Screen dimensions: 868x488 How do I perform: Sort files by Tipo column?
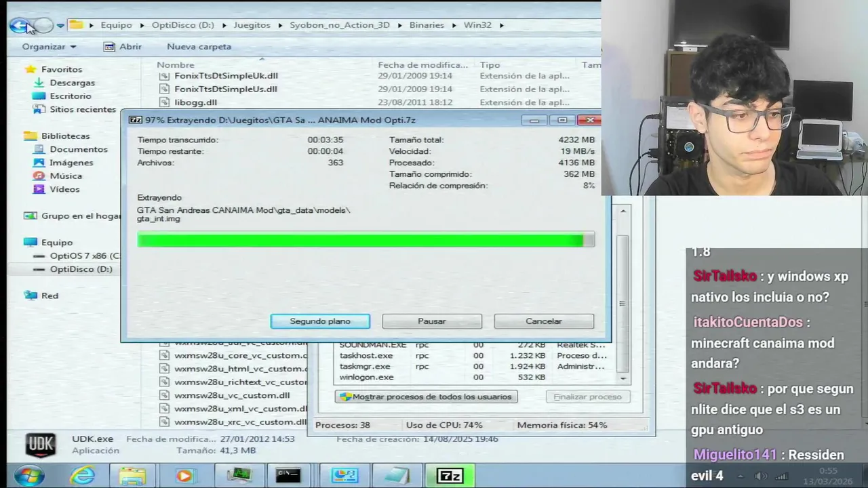[x=490, y=65]
